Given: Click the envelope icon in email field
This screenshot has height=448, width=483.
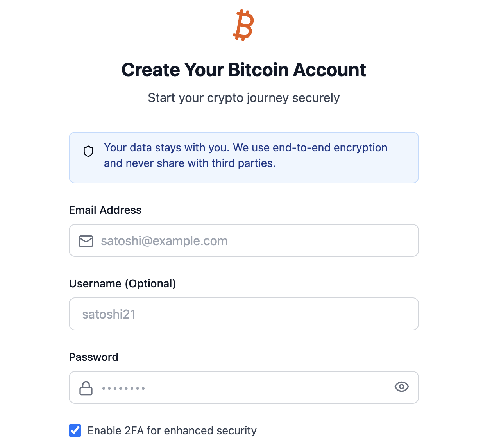Looking at the screenshot, I should click(86, 241).
